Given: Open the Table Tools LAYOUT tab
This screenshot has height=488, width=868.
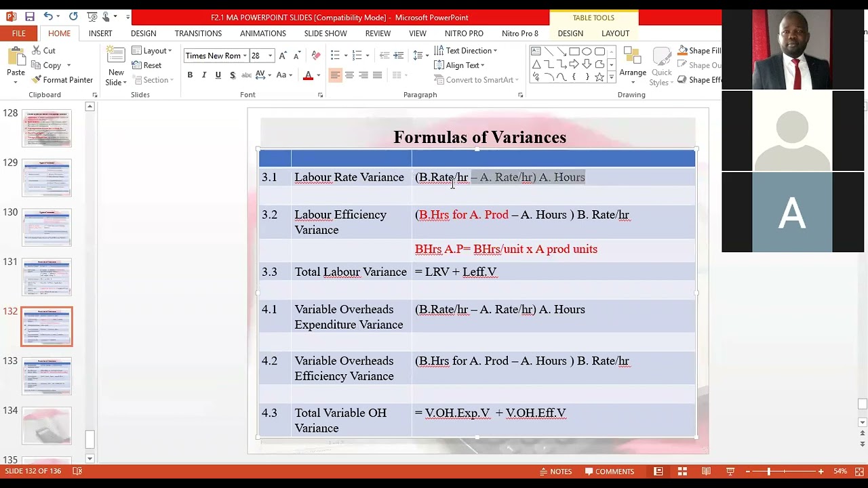Looking at the screenshot, I should pyautogui.click(x=615, y=33).
